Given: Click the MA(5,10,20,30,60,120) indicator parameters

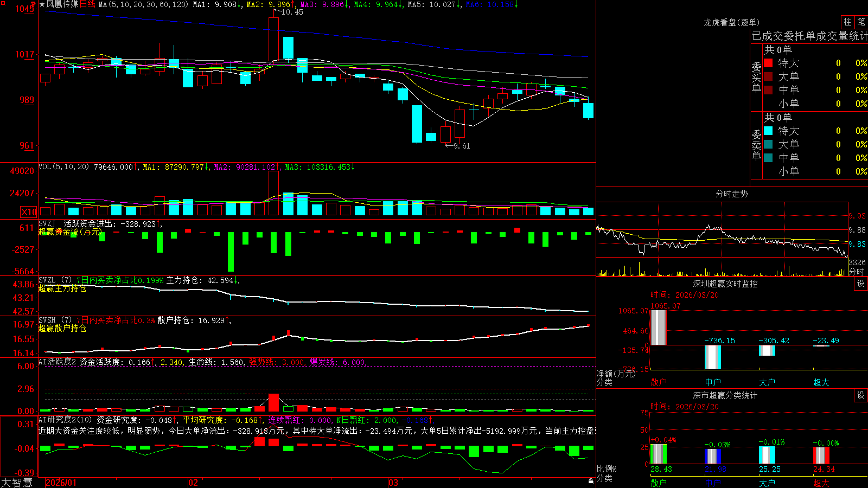Looking at the screenshot, I should (143, 4).
